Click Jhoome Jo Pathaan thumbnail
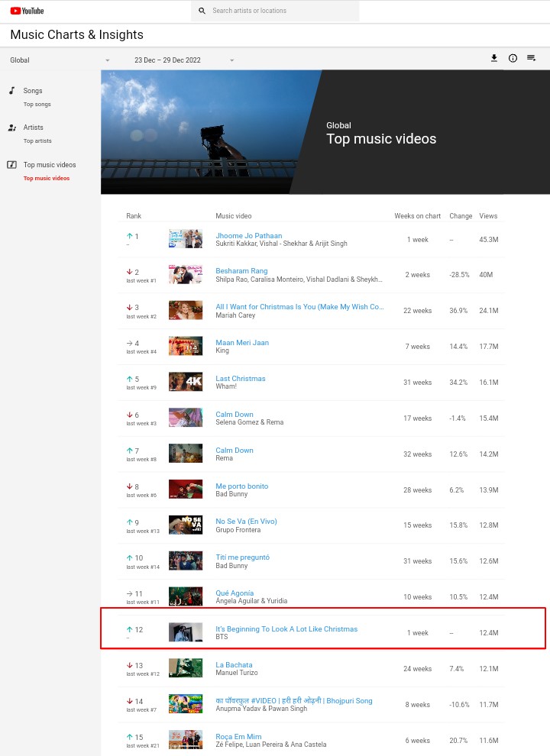 (186, 239)
